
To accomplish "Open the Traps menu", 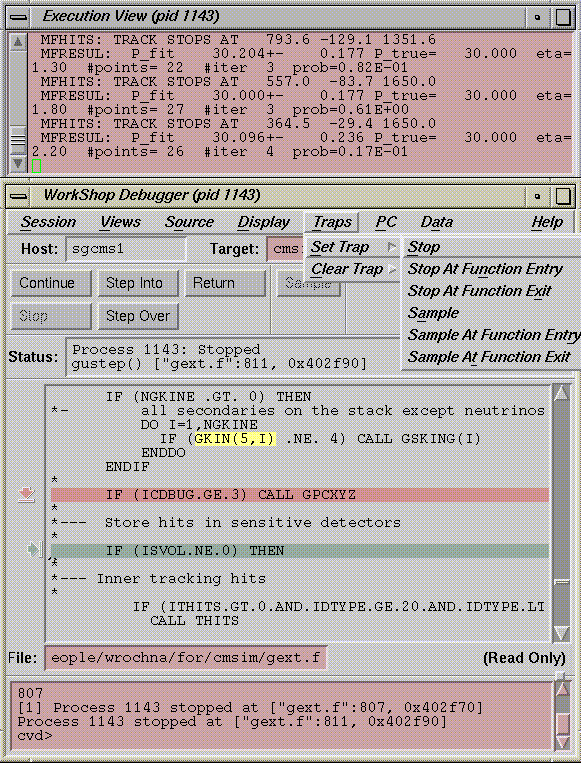I will pyautogui.click(x=332, y=222).
